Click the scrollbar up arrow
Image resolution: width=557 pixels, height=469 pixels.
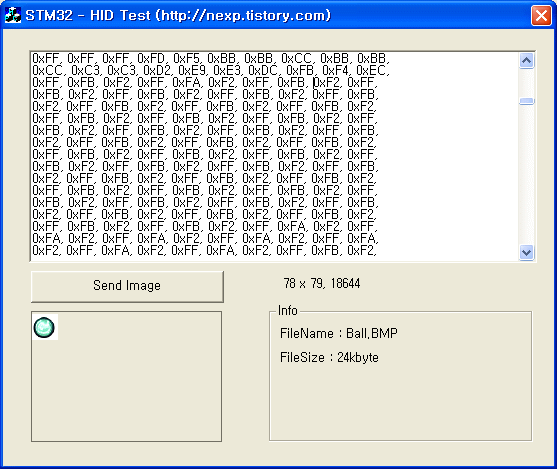[x=526, y=61]
